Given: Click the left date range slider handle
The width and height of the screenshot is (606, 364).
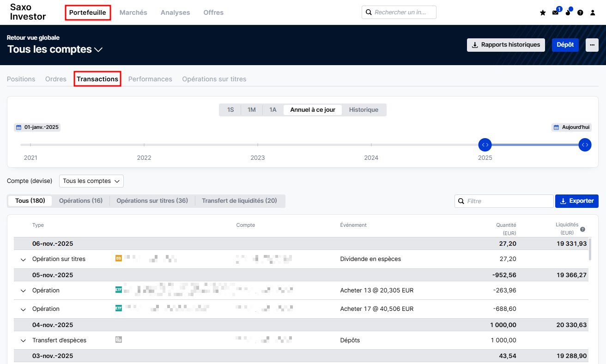Looking at the screenshot, I should (485, 145).
